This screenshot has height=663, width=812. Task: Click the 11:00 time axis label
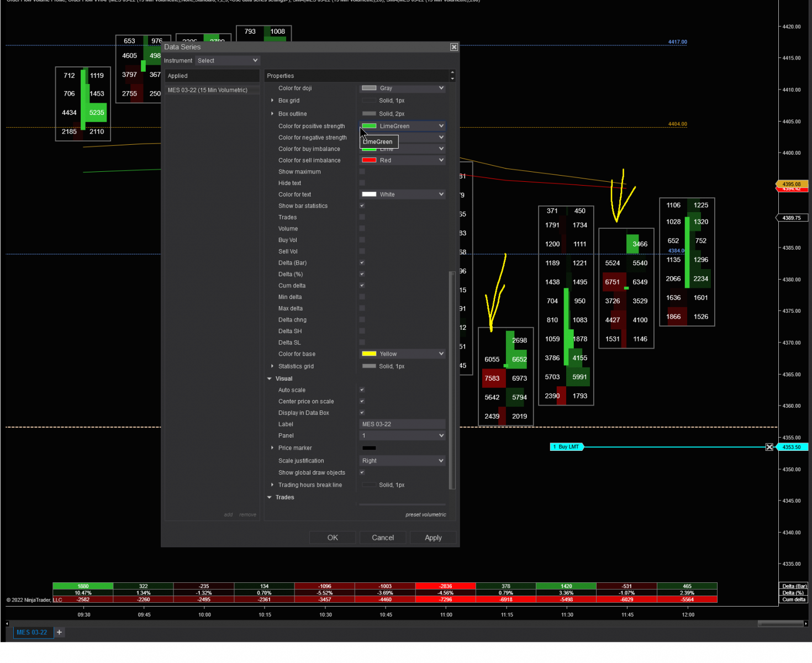tap(446, 615)
